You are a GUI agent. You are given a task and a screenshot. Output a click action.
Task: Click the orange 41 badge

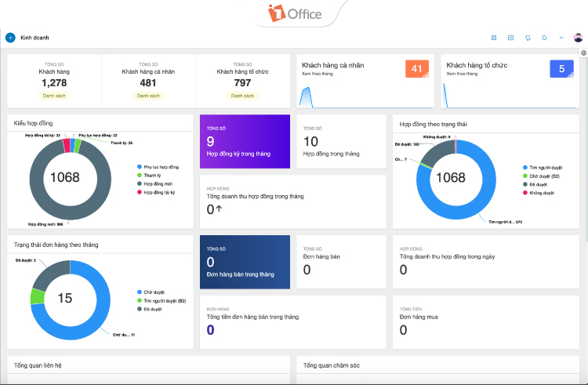(417, 69)
